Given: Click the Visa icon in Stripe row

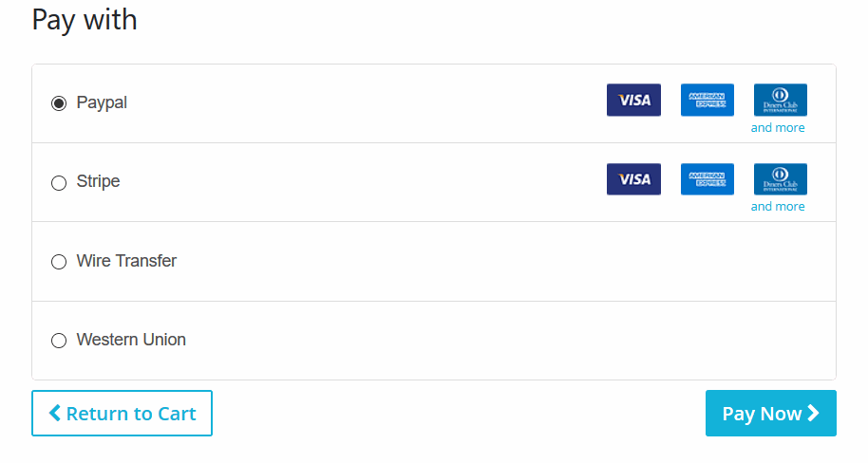Looking at the screenshot, I should click(x=633, y=178).
